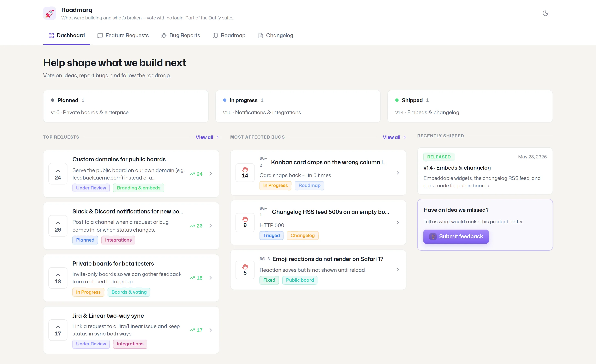Image resolution: width=596 pixels, height=364 pixels.
Task: Click the Public board tag
Action: (300, 280)
